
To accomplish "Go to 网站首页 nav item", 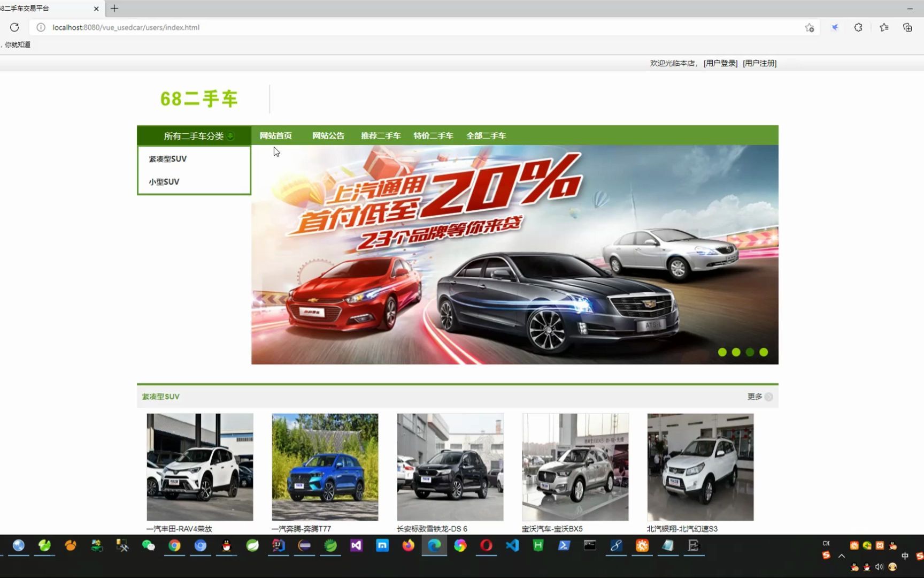I will pos(275,136).
